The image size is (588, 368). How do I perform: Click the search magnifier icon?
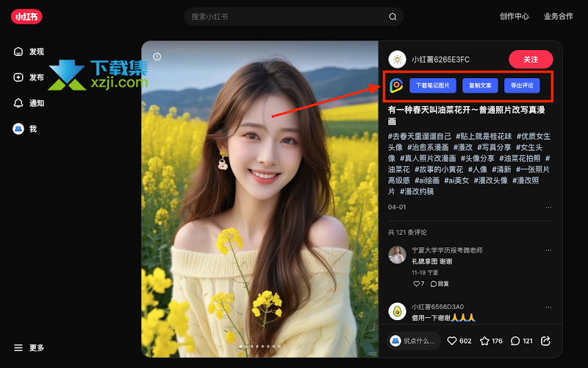[392, 16]
